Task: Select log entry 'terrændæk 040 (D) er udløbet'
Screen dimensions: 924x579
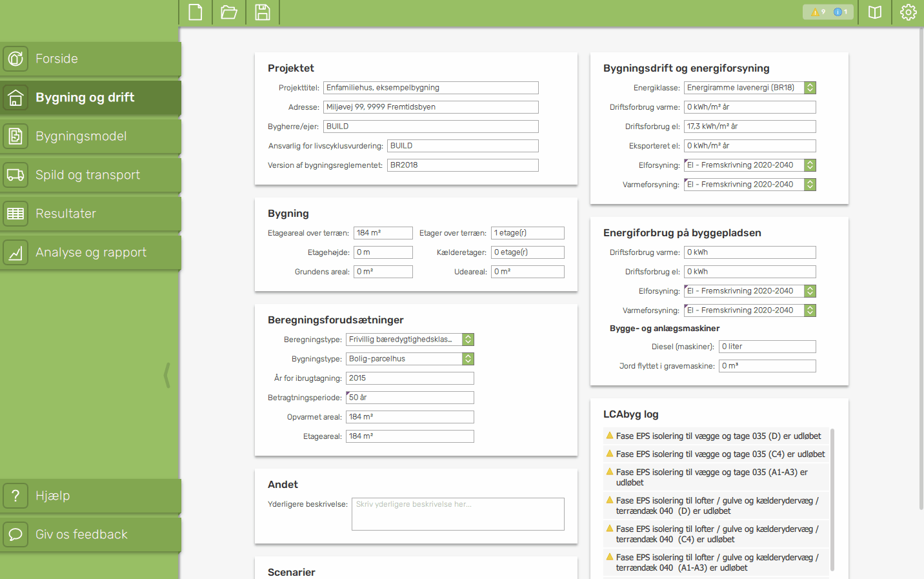Action: [716, 506]
